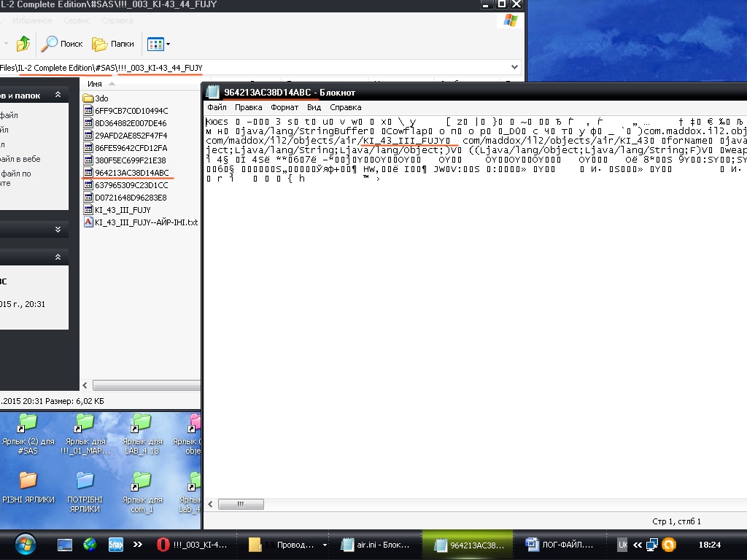Open the Вид menu in Notepad
The width and height of the screenshot is (747, 560).
(x=314, y=108)
